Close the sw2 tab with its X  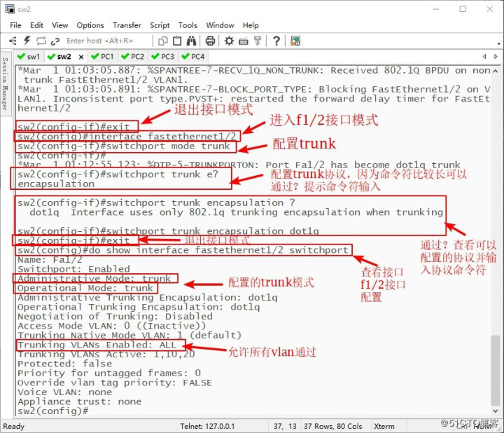pos(81,57)
